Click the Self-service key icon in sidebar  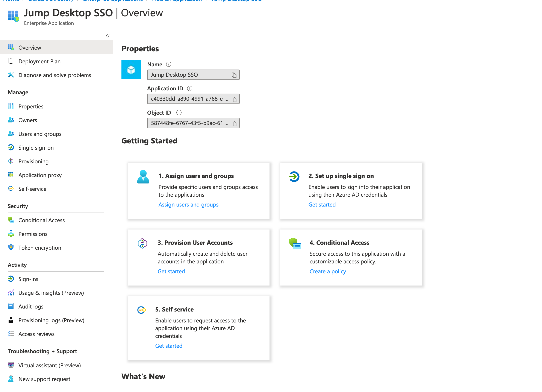pyautogui.click(x=11, y=189)
